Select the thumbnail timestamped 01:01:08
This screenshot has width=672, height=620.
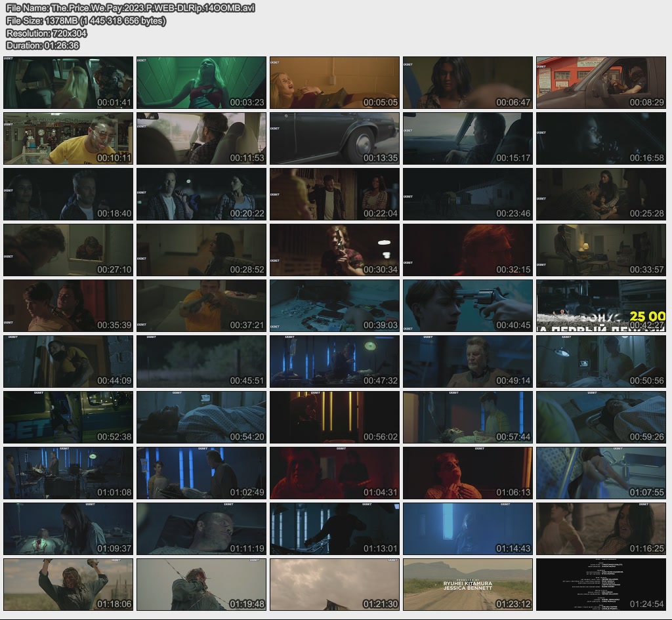point(68,473)
